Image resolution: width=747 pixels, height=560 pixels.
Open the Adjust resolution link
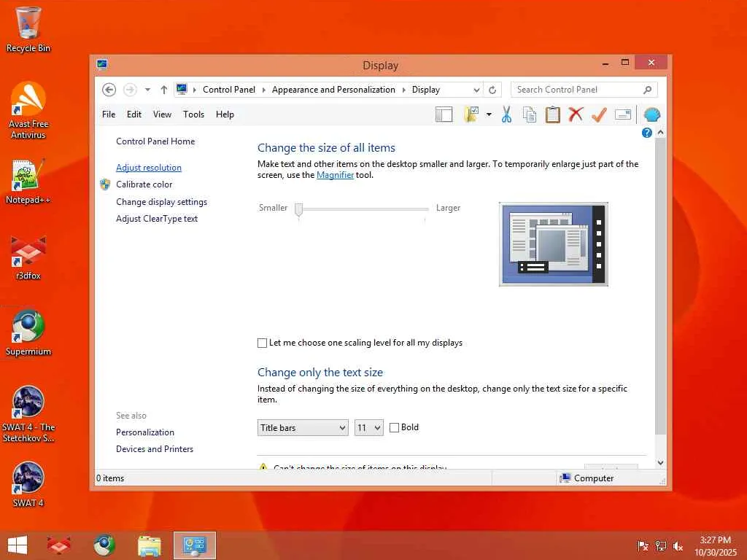click(149, 168)
